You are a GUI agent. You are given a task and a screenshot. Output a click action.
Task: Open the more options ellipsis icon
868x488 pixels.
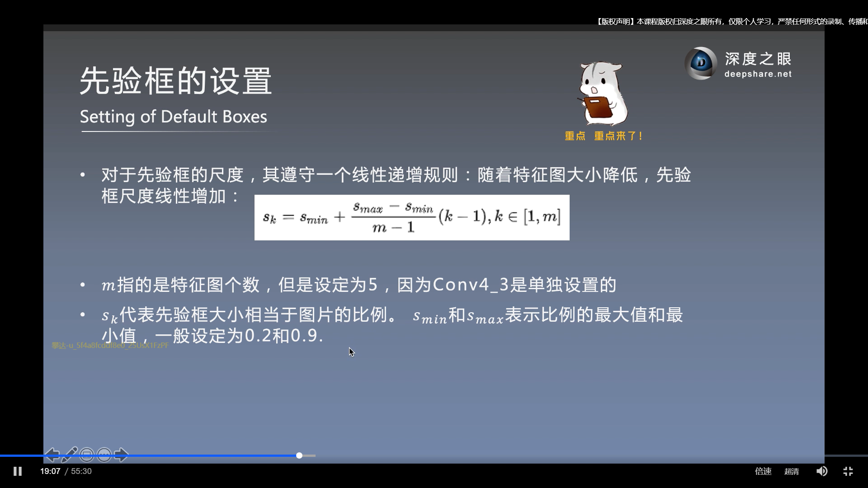[x=104, y=455]
